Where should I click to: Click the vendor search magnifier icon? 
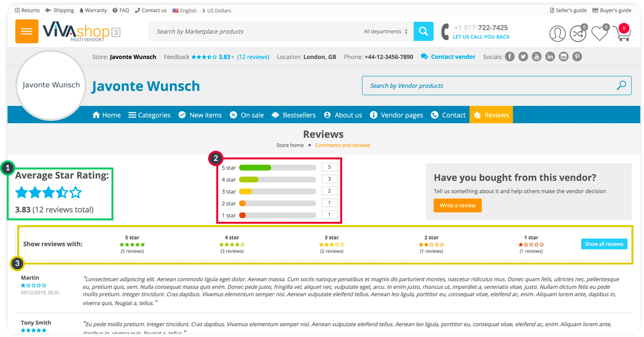click(621, 85)
